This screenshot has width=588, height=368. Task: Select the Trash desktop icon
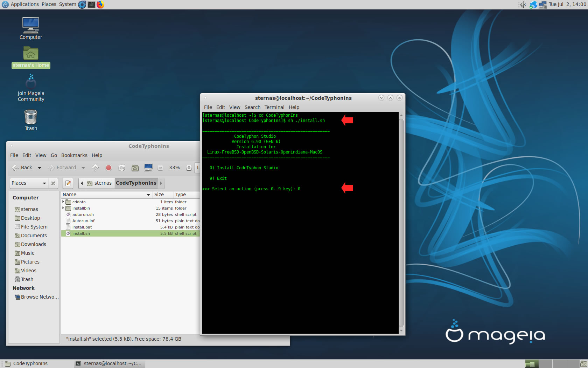click(x=31, y=120)
